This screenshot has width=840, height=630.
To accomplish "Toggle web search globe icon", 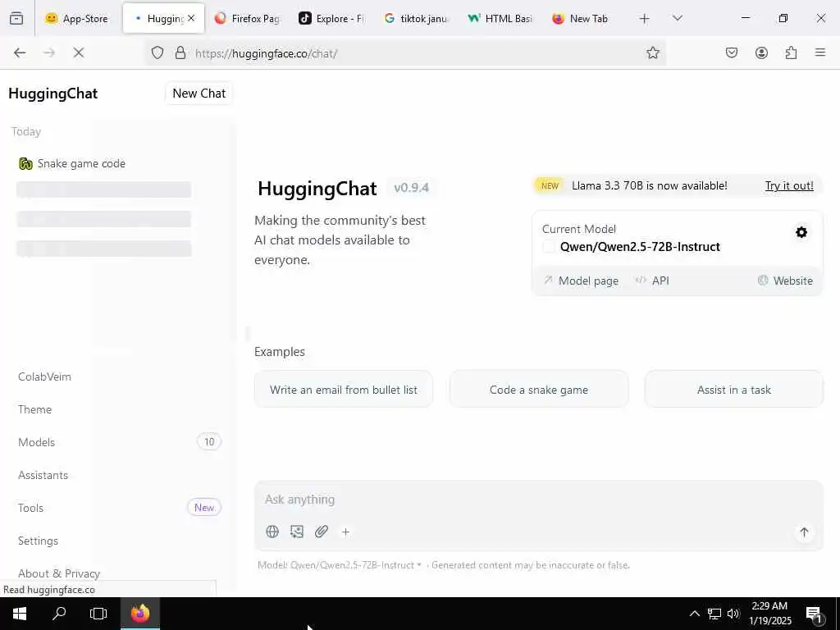I will pos(272,532).
